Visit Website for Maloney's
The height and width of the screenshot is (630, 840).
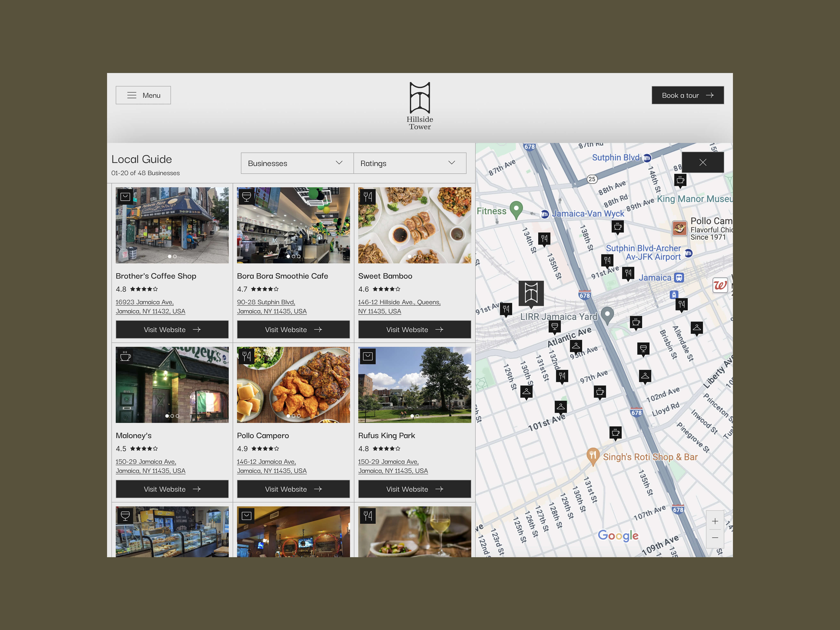pos(172,489)
